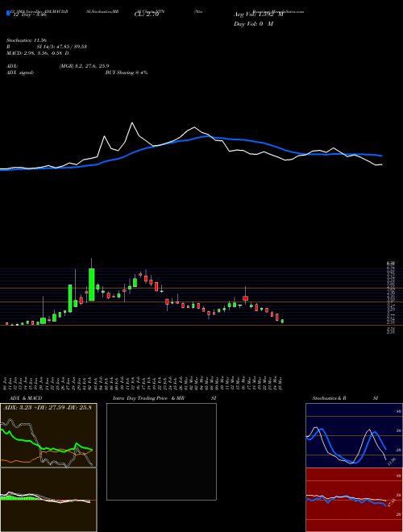
Task: Click the ADX indicator chart panel
Action: coord(48,435)
